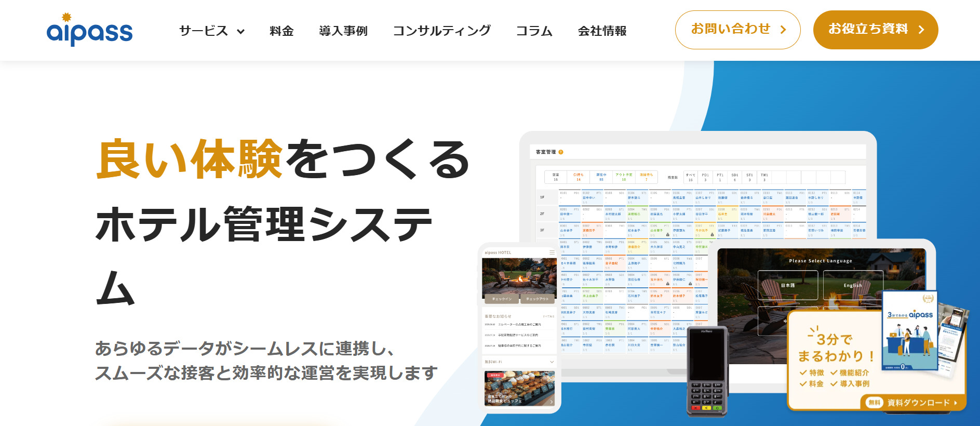
Task: Select the 滞在中 85 status tab
Action: point(601,177)
